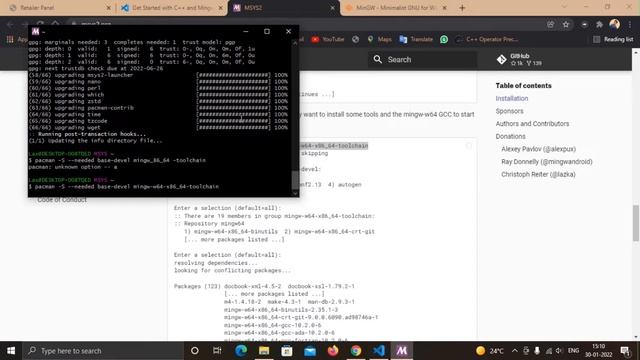Open Cortana circle icon on taskbar
The height and width of the screenshot is (360, 640).
coord(195,351)
